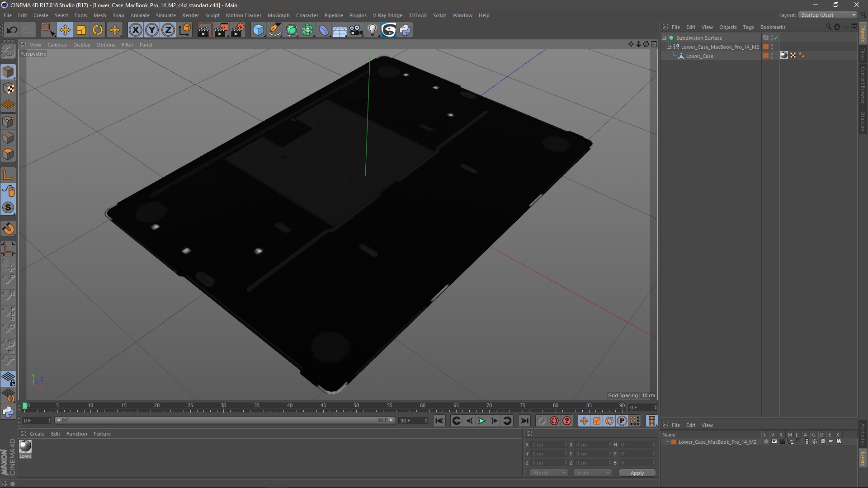
Task: Step to next frame
Action: [495, 421]
